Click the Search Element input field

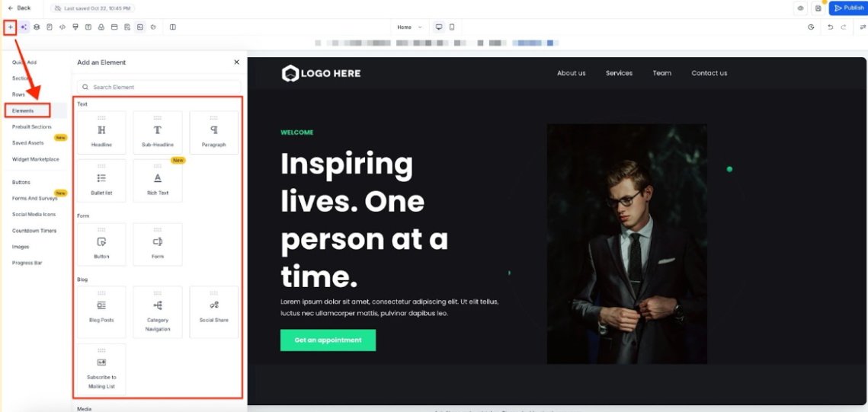click(159, 87)
